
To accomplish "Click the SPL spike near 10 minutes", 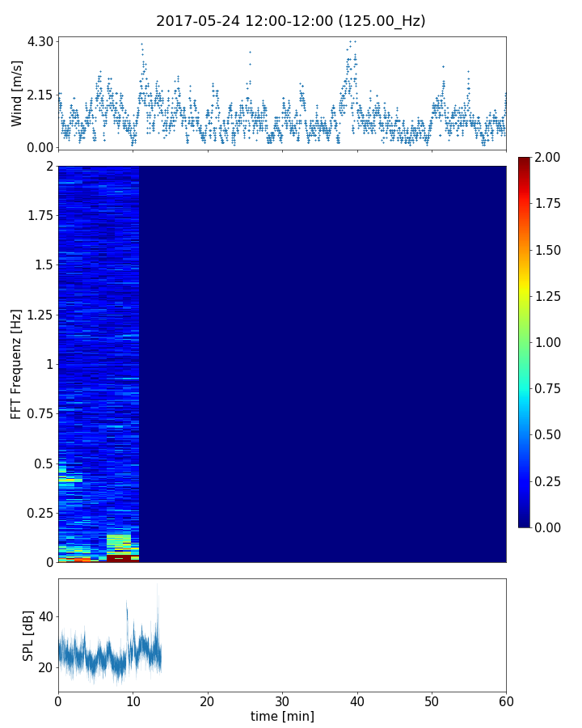I will (x=127, y=607).
